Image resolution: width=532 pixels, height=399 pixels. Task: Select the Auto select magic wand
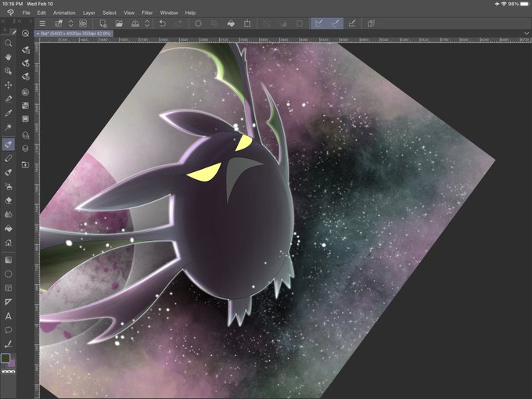[8, 127]
